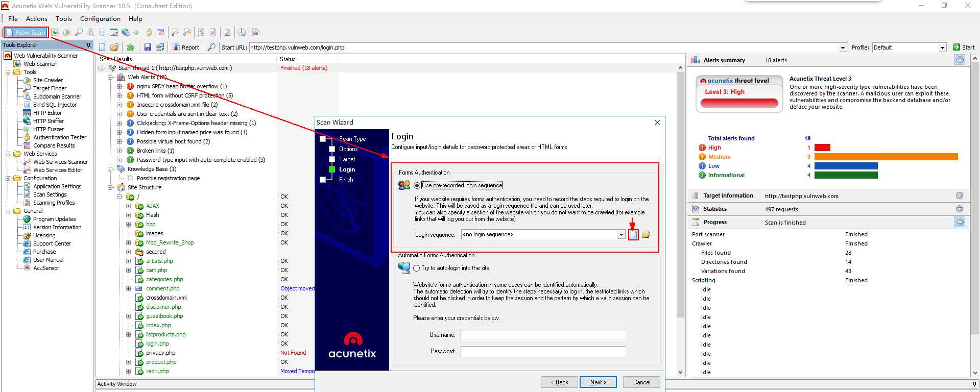
Task: Click the browse folder icon beside login sequence
Action: [x=646, y=235]
